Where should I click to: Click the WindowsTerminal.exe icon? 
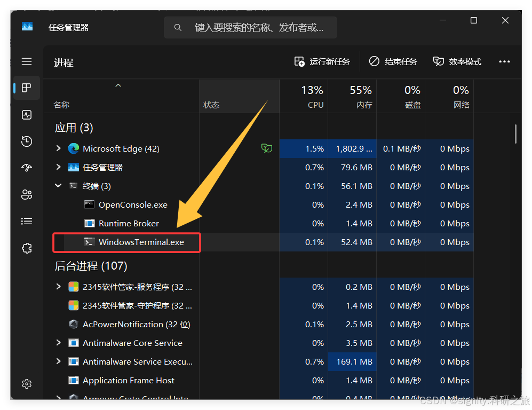click(x=89, y=242)
